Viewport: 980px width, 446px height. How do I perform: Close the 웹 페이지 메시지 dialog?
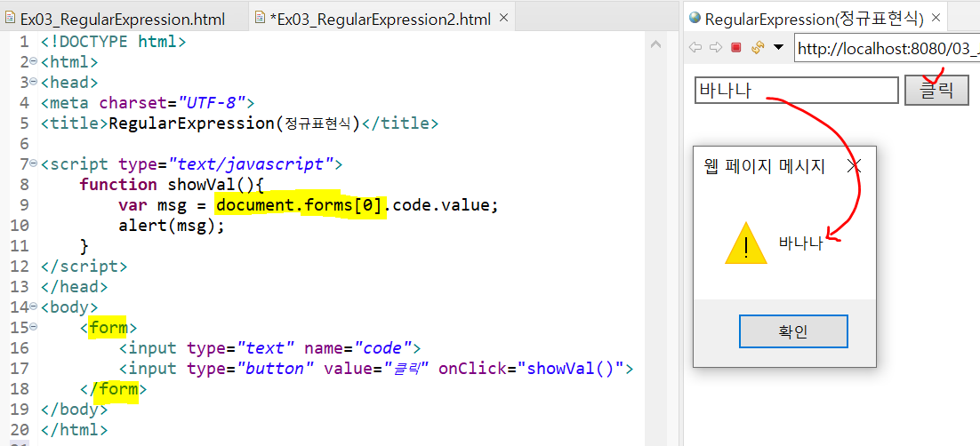854,165
